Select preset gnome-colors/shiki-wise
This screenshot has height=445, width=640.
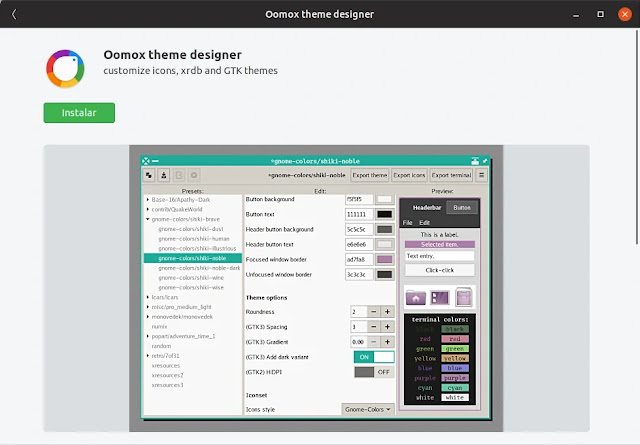(x=191, y=288)
